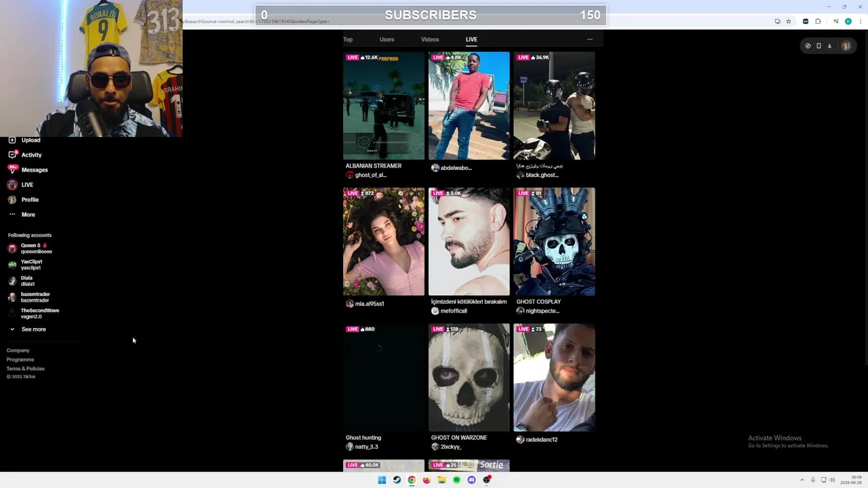Viewport: 868px width, 488px height.
Task: Open Messages with the 99+ badge
Action: [27, 169]
